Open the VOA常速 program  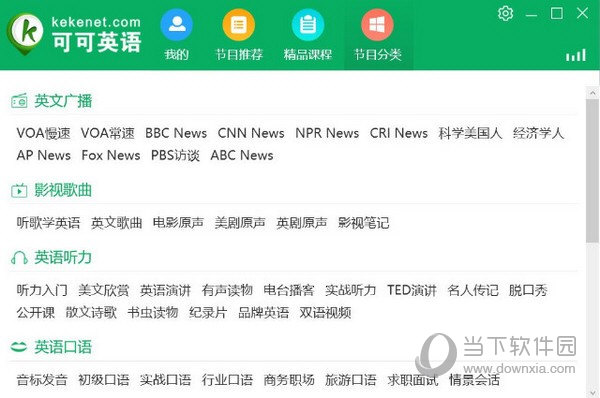pyautogui.click(x=108, y=133)
